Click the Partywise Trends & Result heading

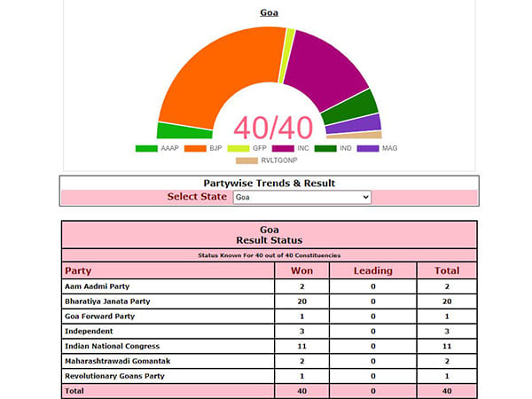(269, 184)
